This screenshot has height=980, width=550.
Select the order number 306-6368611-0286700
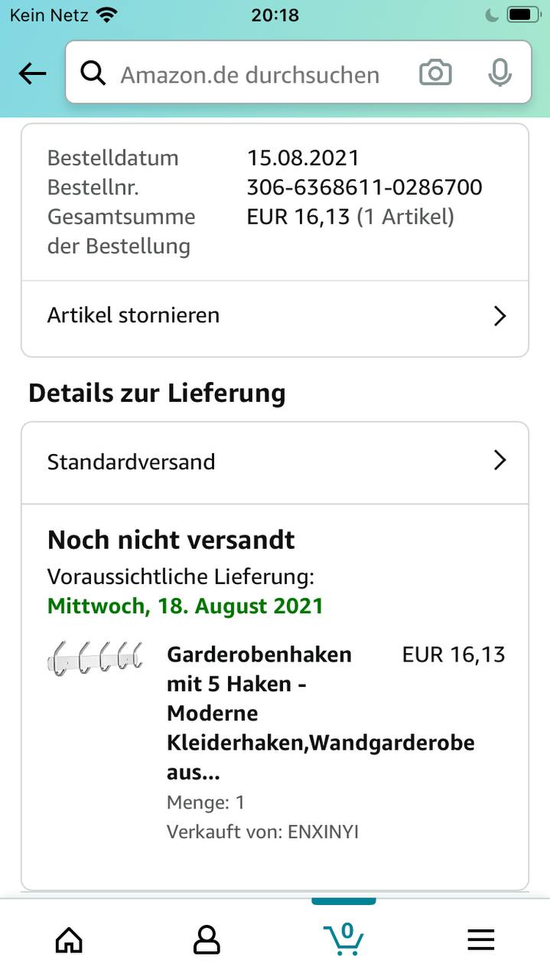click(x=364, y=187)
